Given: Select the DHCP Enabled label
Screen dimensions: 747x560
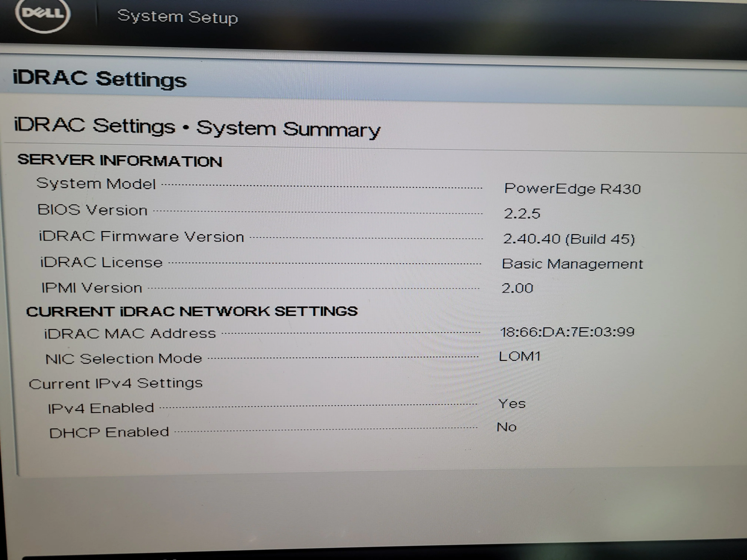Looking at the screenshot, I should tap(109, 432).
